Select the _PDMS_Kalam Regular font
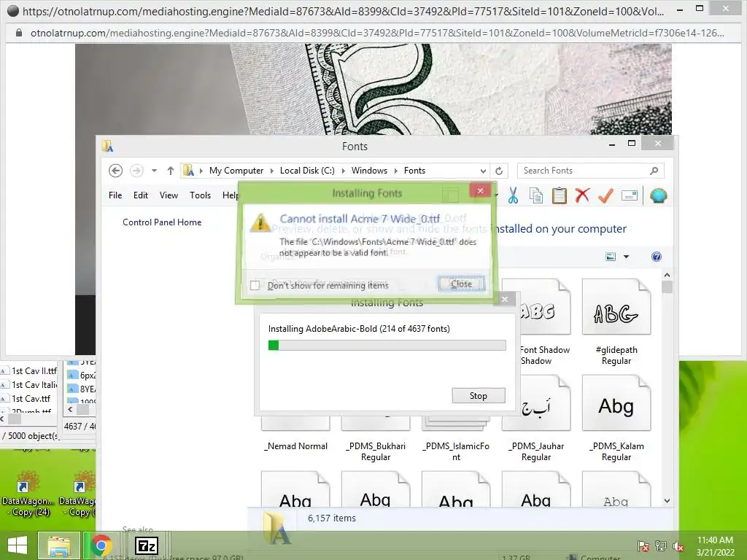Screen dimensions: 747x560 point(616,418)
